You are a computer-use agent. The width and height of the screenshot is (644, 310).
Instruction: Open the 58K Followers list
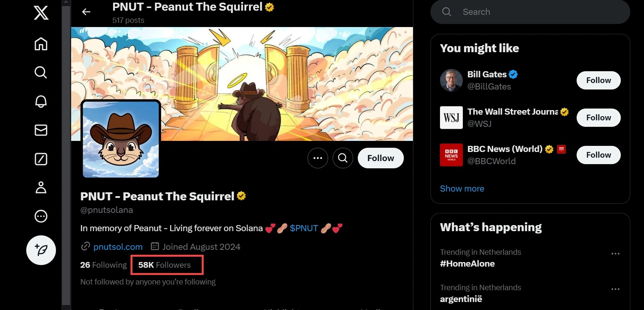pos(164,265)
